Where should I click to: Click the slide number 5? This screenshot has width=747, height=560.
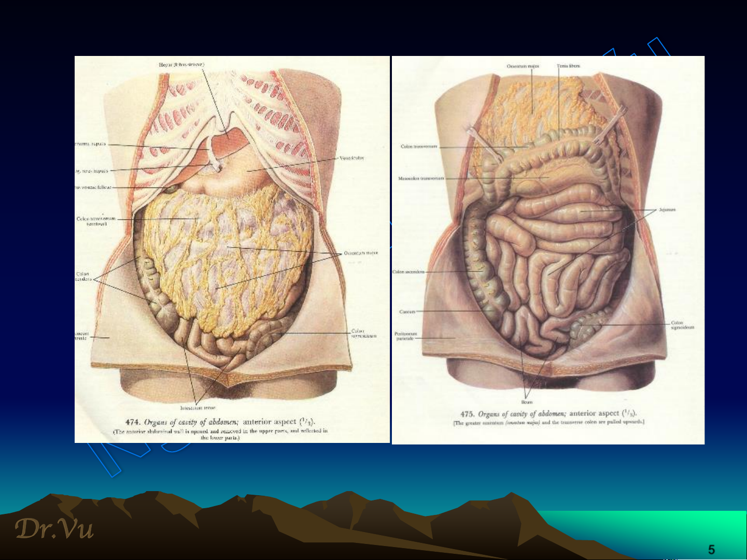711,550
